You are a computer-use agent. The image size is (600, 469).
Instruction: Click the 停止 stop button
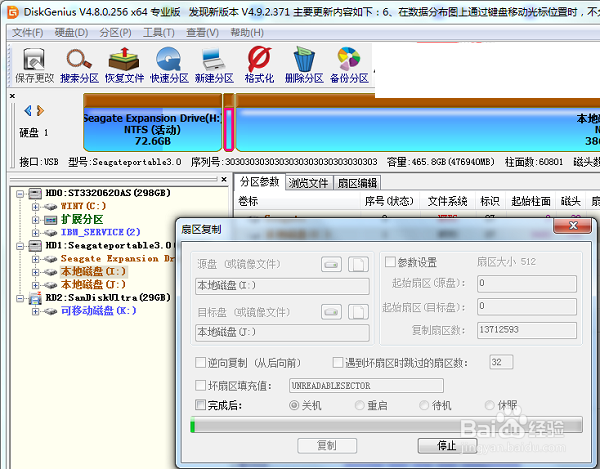point(447,446)
